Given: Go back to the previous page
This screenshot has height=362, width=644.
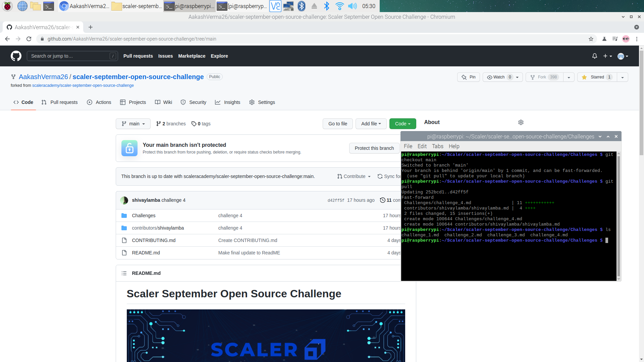Looking at the screenshot, I should coord(7,39).
